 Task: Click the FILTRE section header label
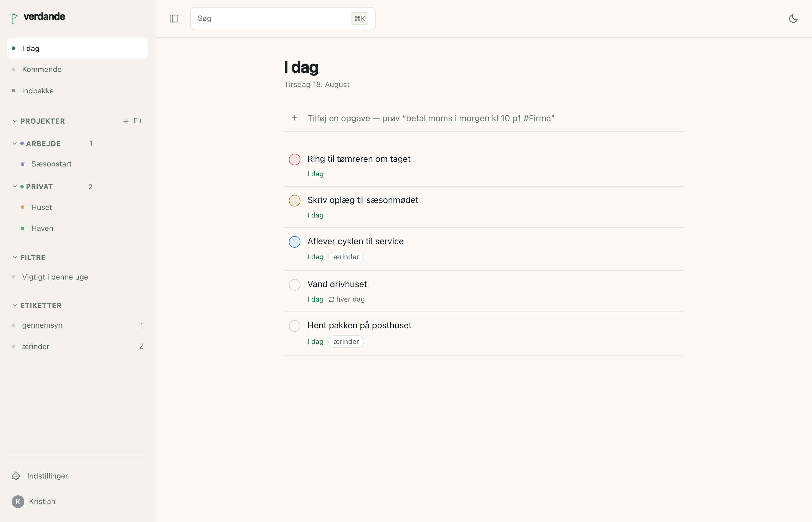[x=33, y=257]
